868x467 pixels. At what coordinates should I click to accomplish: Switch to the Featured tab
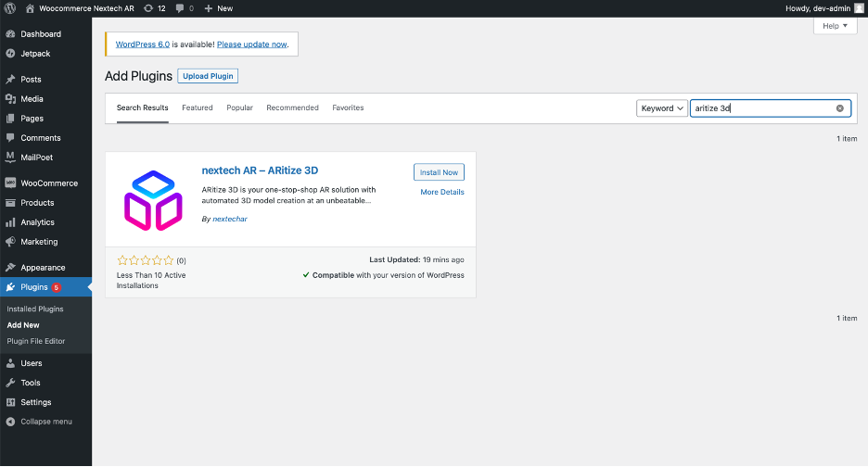(198, 107)
